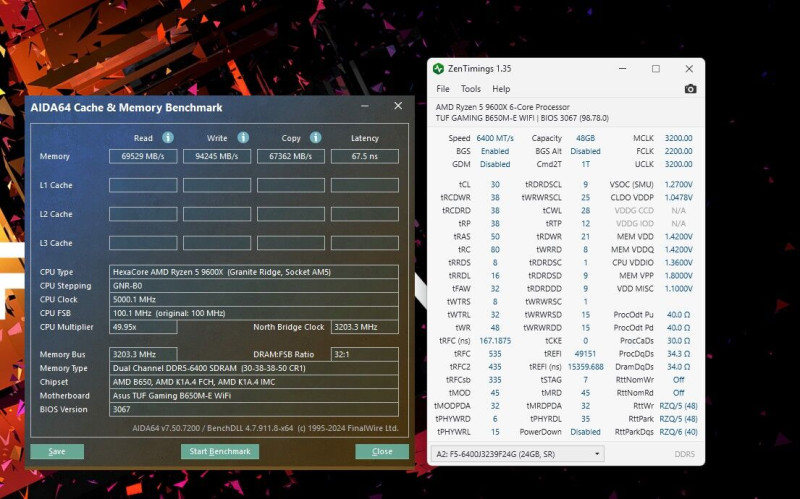Viewport: 800px width, 499px height.
Task: Click the info icon next to Write
Action: pos(243,137)
